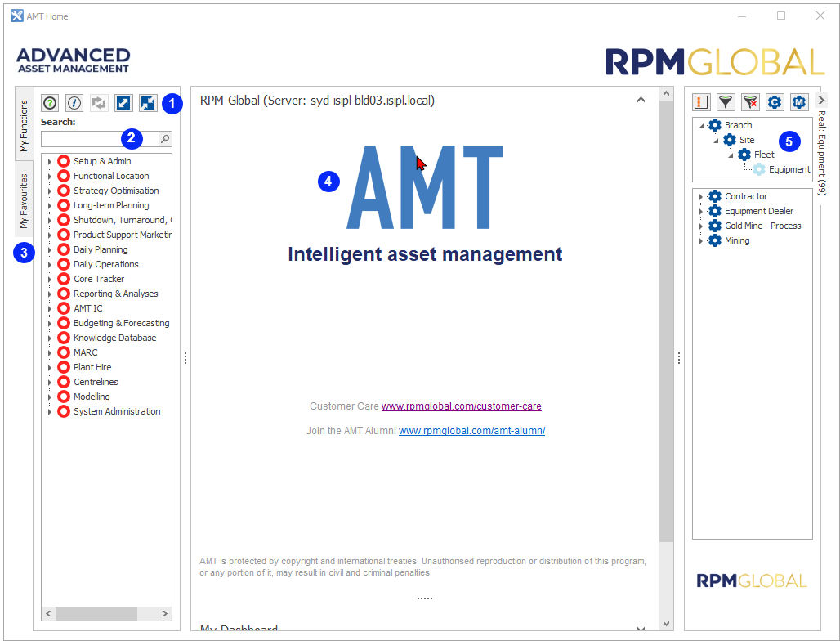Click the collapse all arrows icon
This screenshot has height=641, width=840.
click(148, 103)
